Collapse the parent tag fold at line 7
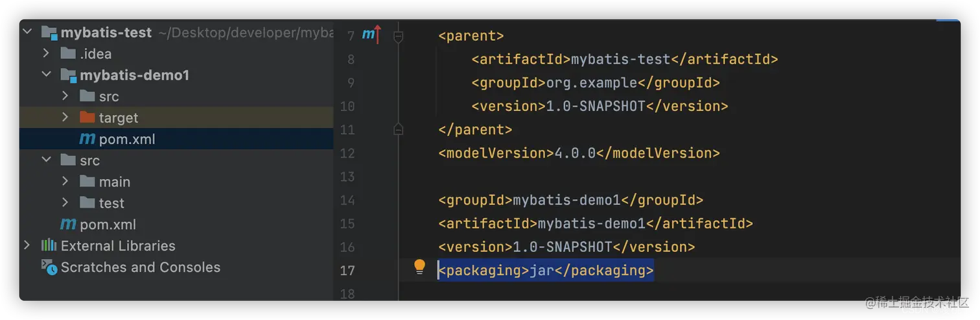Viewport: 980px width, 320px height. click(x=399, y=36)
